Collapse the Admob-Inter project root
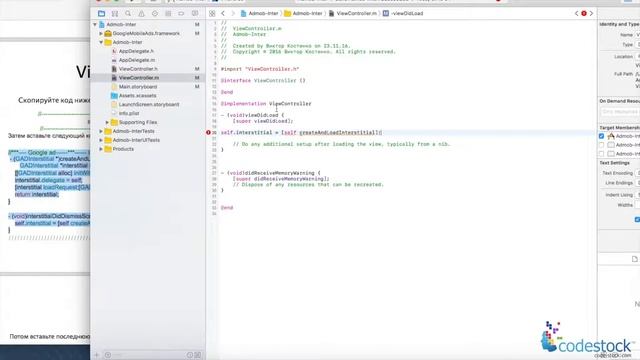 point(95,24)
